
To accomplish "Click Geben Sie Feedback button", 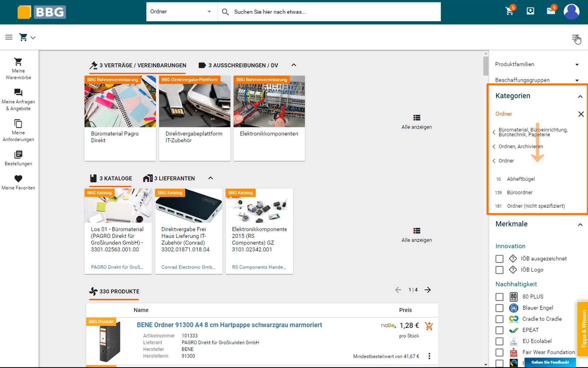I will 550,362.
